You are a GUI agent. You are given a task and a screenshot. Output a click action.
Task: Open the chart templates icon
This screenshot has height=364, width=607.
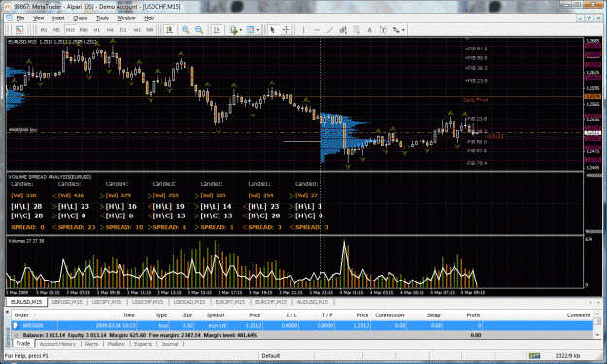point(251,30)
